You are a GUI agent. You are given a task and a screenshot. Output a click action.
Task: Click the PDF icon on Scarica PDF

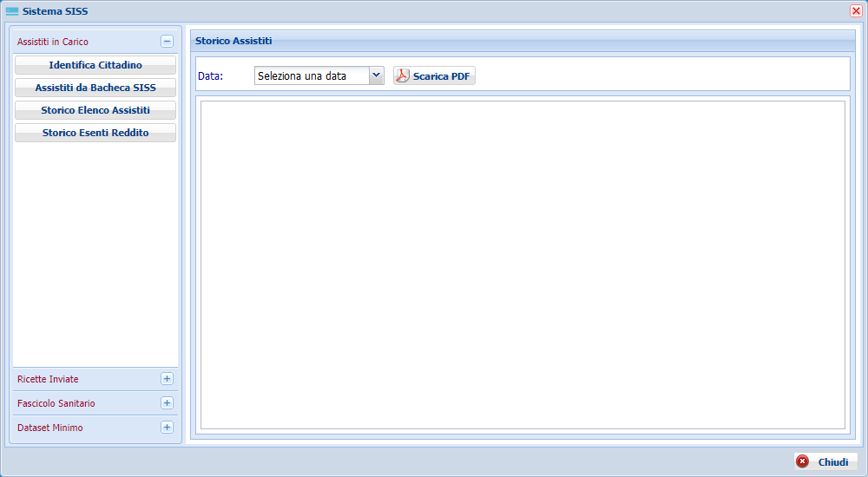[x=403, y=75]
